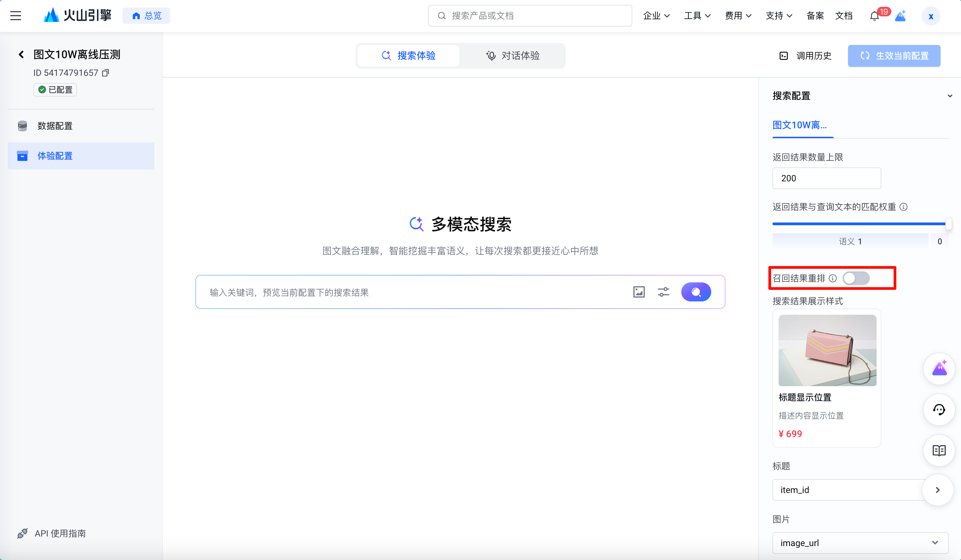Expand the 企业 dropdown menu
This screenshot has height=560, width=961.
[656, 16]
